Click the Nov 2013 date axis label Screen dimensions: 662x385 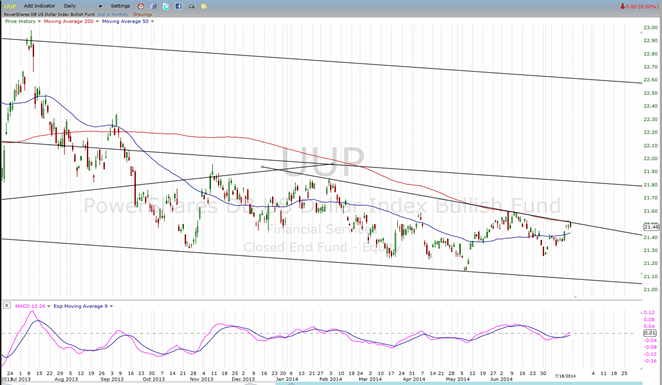(201, 379)
